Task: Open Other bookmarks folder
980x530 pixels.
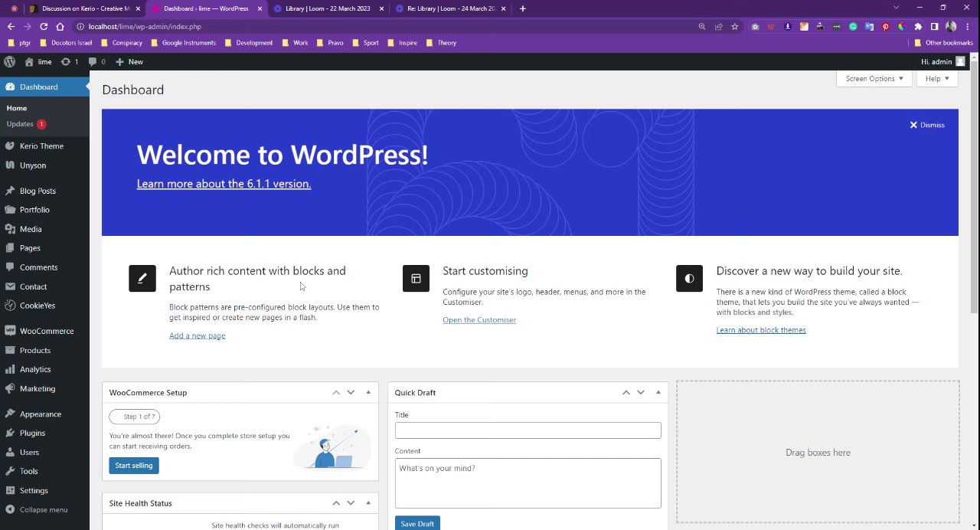Action: [x=943, y=43]
